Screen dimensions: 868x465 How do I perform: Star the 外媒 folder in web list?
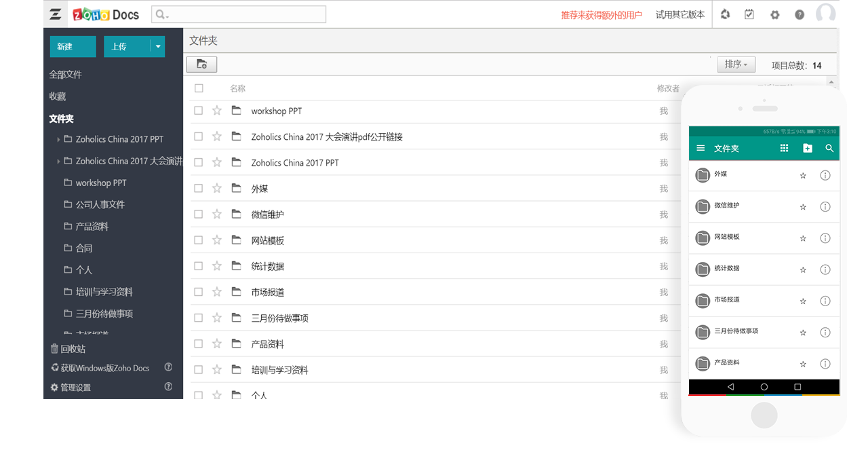tap(217, 188)
